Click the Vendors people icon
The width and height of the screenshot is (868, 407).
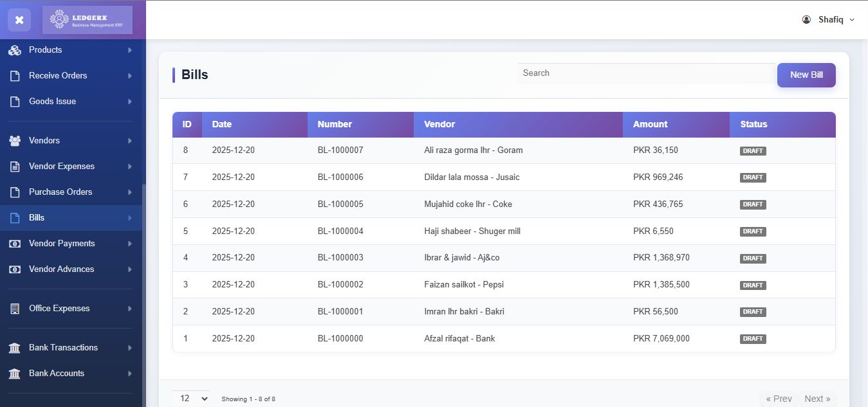tap(15, 141)
